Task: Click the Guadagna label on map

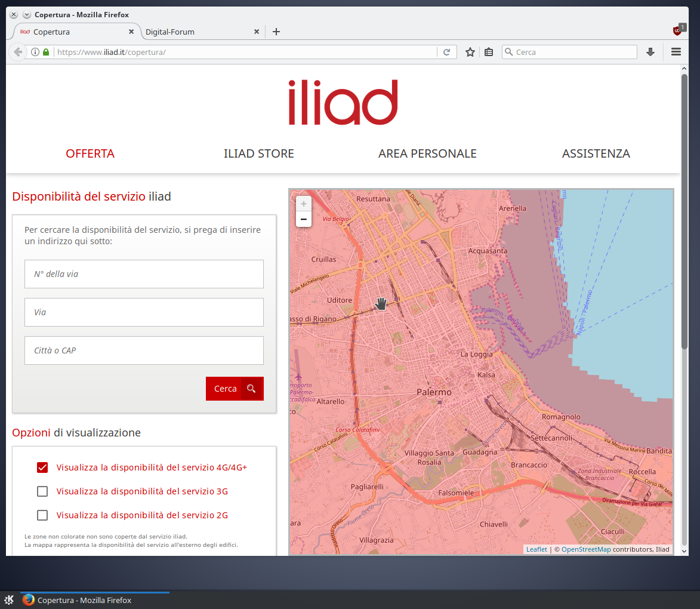Action: (x=480, y=452)
